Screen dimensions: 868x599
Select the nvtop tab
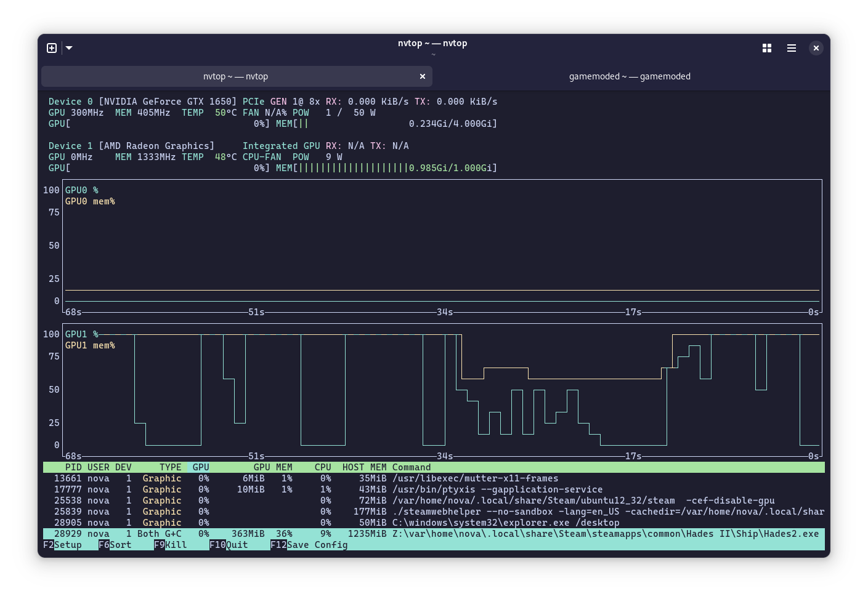click(236, 76)
